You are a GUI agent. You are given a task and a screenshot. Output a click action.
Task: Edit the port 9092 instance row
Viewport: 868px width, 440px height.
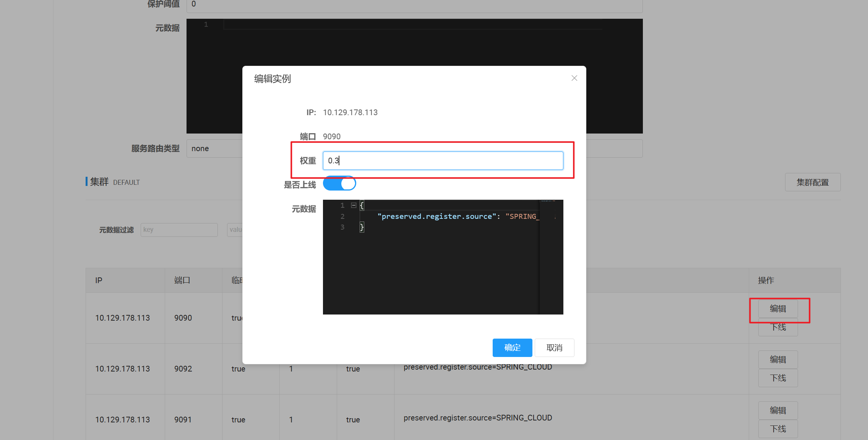778,360
